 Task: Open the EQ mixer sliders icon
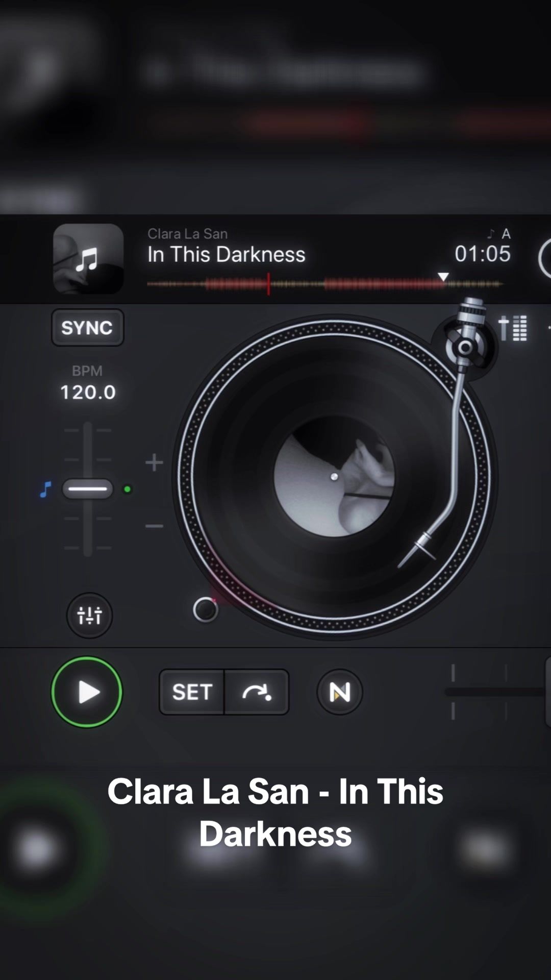coord(89,615)
